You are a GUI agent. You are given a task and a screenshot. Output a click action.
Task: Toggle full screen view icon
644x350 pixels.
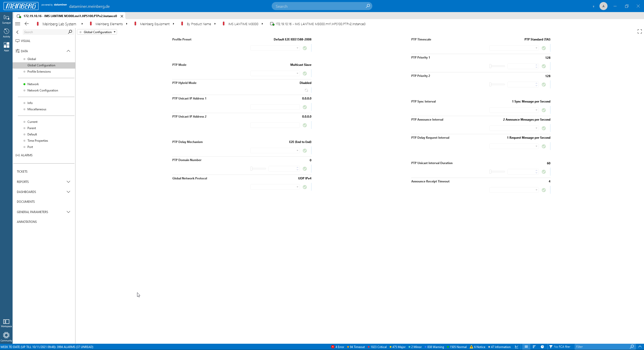pyautogui.click(x=640, y=31)
